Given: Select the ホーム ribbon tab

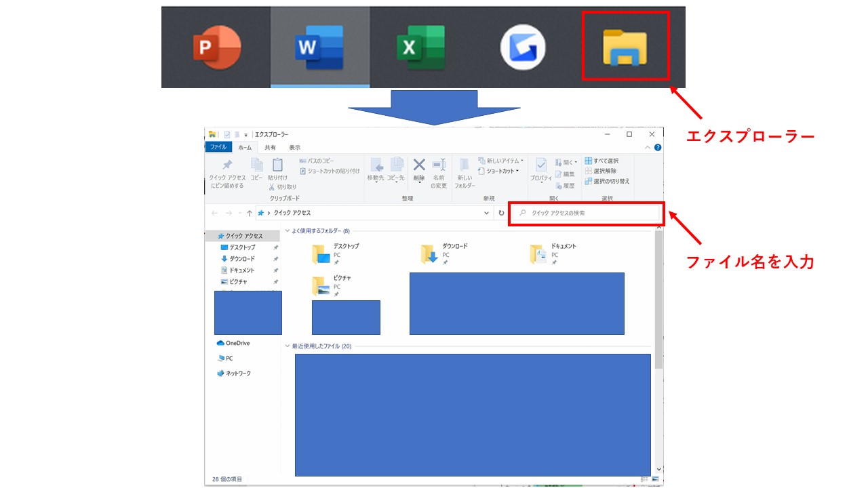Looking at the screenshot, I should [245, 147].
